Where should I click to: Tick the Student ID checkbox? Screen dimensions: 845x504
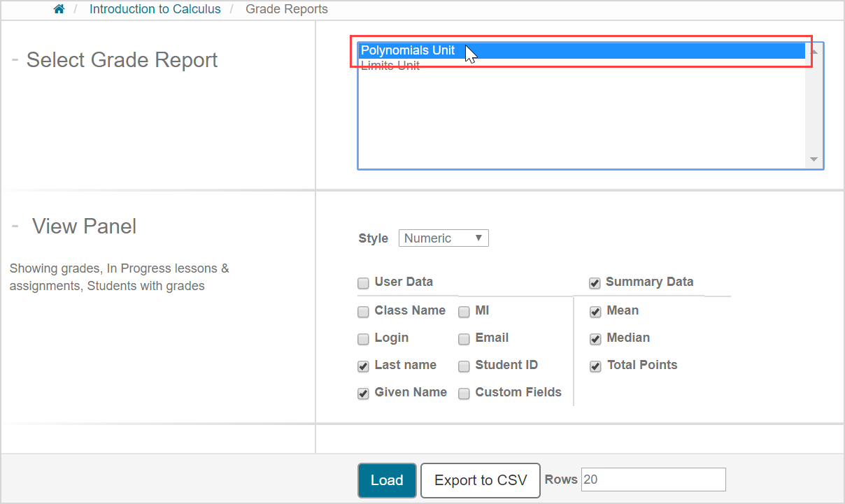[x=464, y=366]
